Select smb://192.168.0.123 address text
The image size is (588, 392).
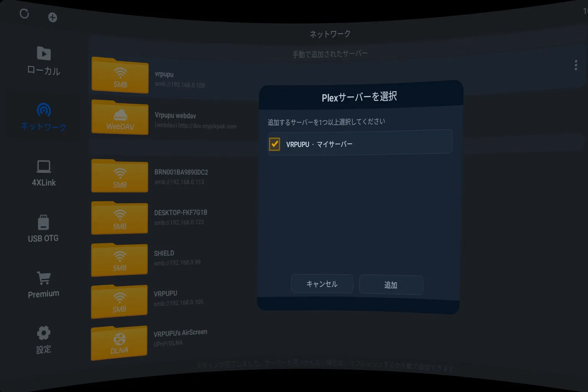[179, 222]
